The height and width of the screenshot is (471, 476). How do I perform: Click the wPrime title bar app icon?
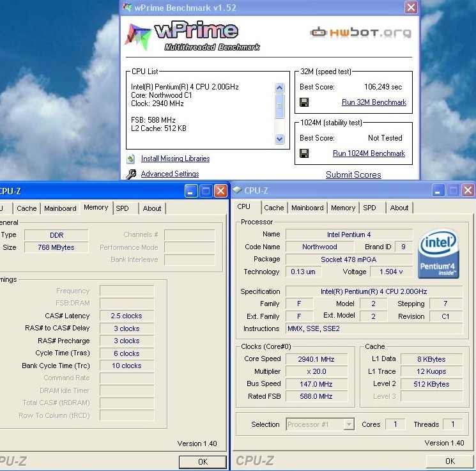127,7
